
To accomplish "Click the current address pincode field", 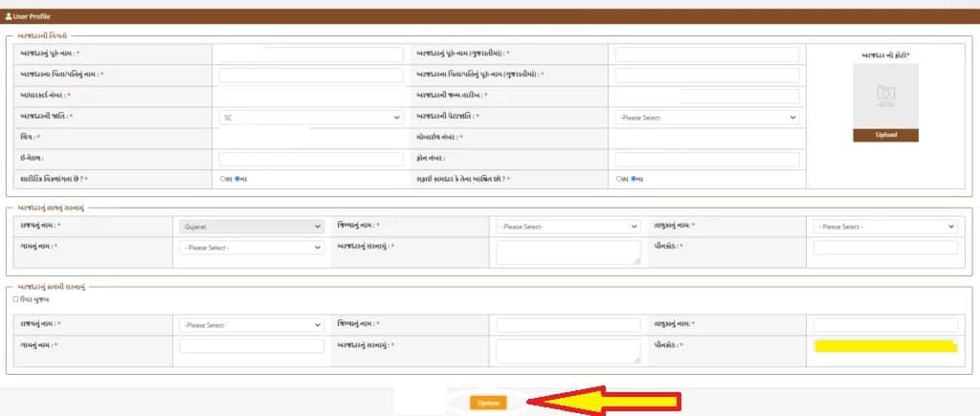I will (884, 248).
